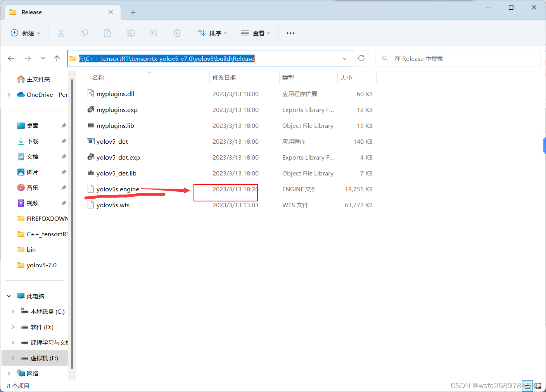Click the pin icon beside 桌面
The image size is (546, 392).
point(64,126)
